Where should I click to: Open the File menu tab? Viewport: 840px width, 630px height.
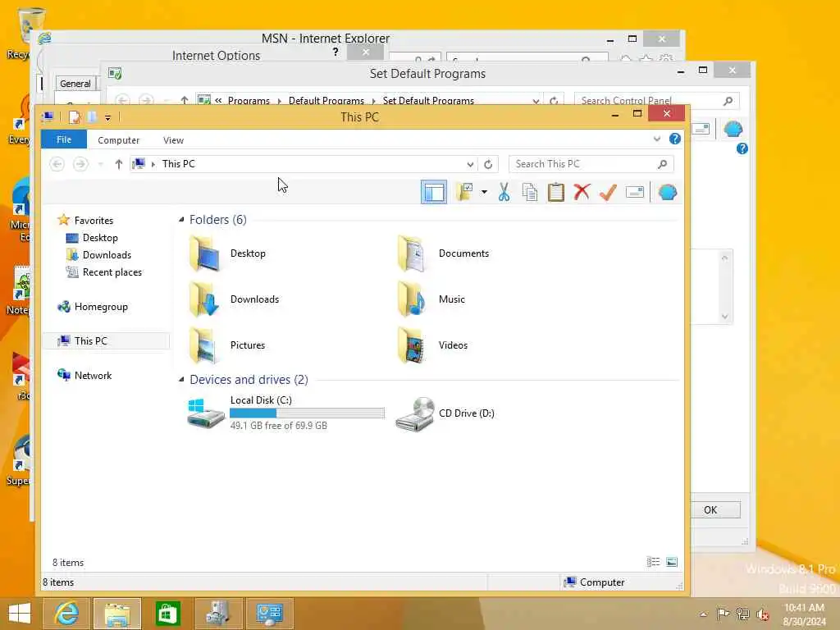(x=64, y=139)
